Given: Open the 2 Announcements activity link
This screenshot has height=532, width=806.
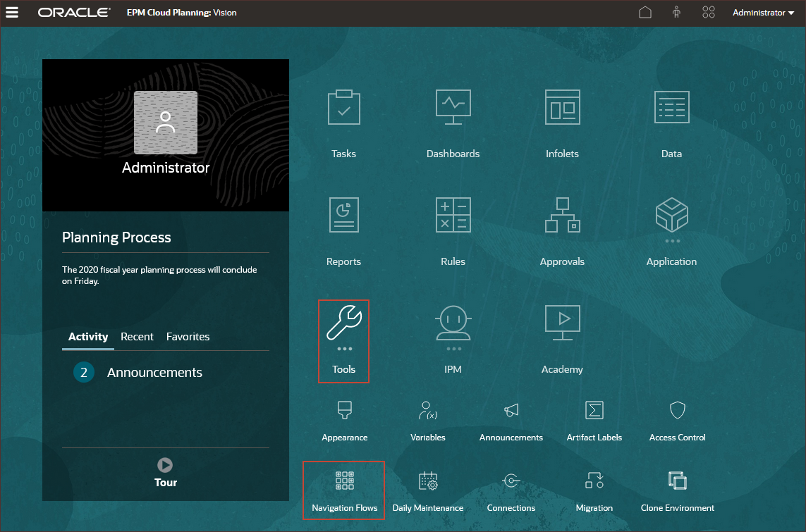Looking at the screenshot, I should pyautogui.click(x=154, y=372).
